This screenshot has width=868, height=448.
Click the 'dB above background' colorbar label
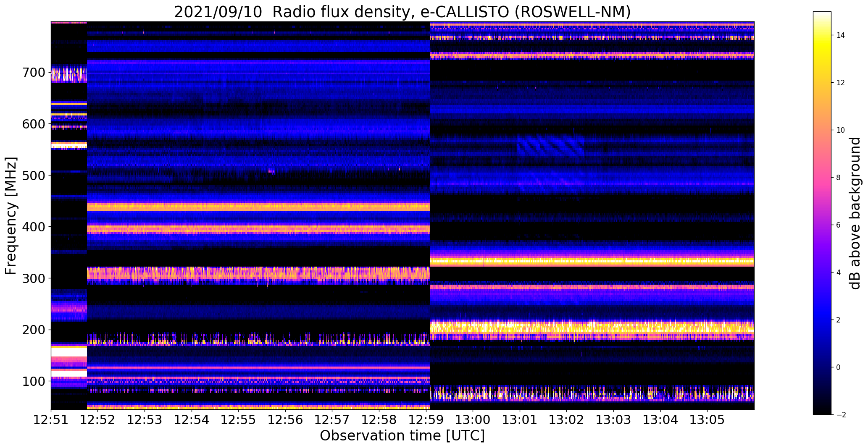[855, 213]
